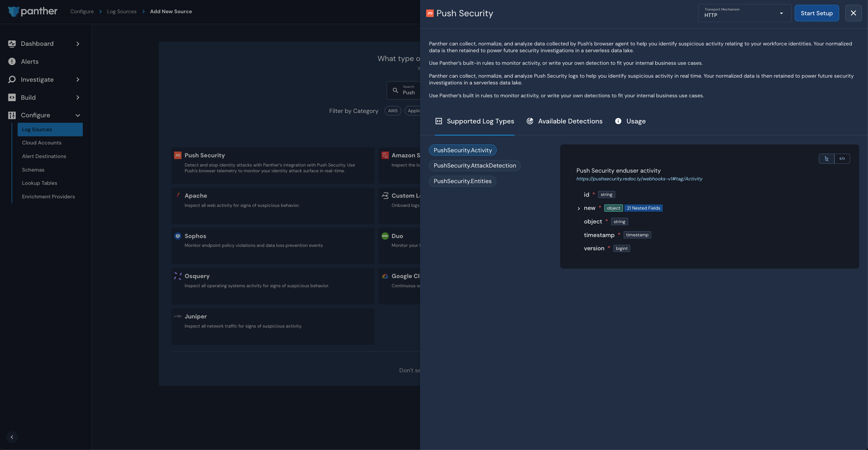This screenshot has height=450, width=868.
Task: Select Log Sources in sidebar
Action: 50,130
